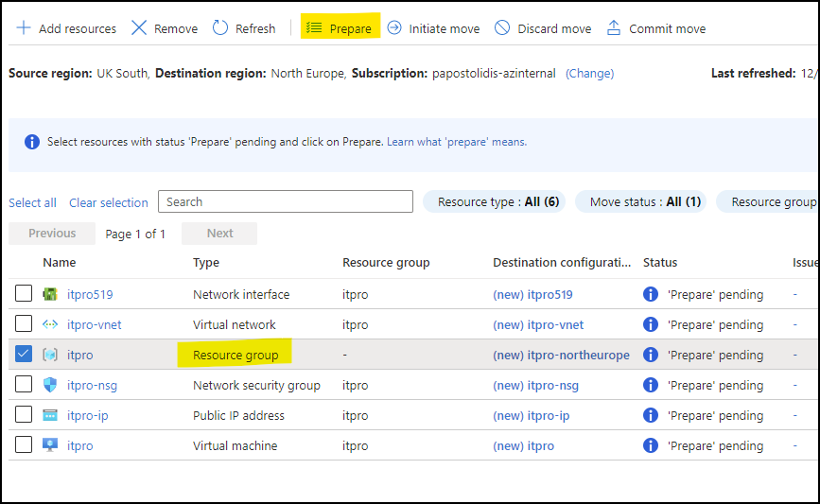Check the itpro519 network interface checkbox
The image size is (820, 504).
[x=24, y=294]
